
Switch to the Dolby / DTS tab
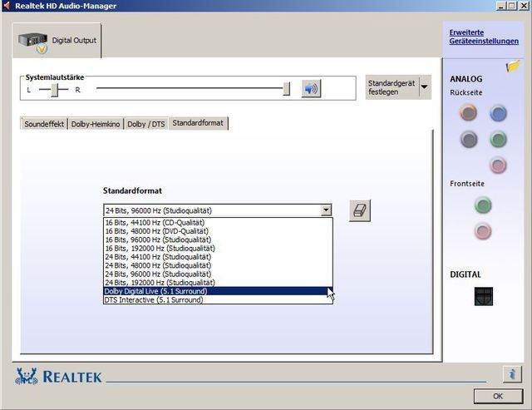click(x=146, y=124)
